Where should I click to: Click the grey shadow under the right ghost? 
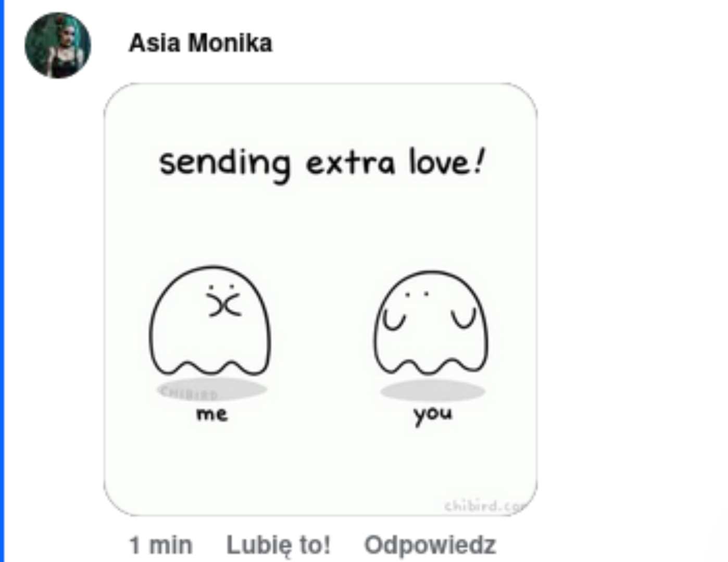433,391
